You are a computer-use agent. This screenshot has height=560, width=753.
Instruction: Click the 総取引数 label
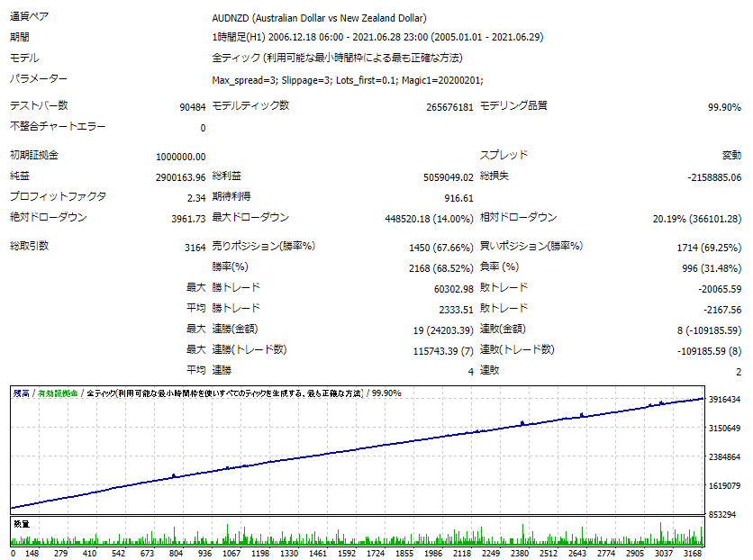pyautogui.click(x=30, y=246)
